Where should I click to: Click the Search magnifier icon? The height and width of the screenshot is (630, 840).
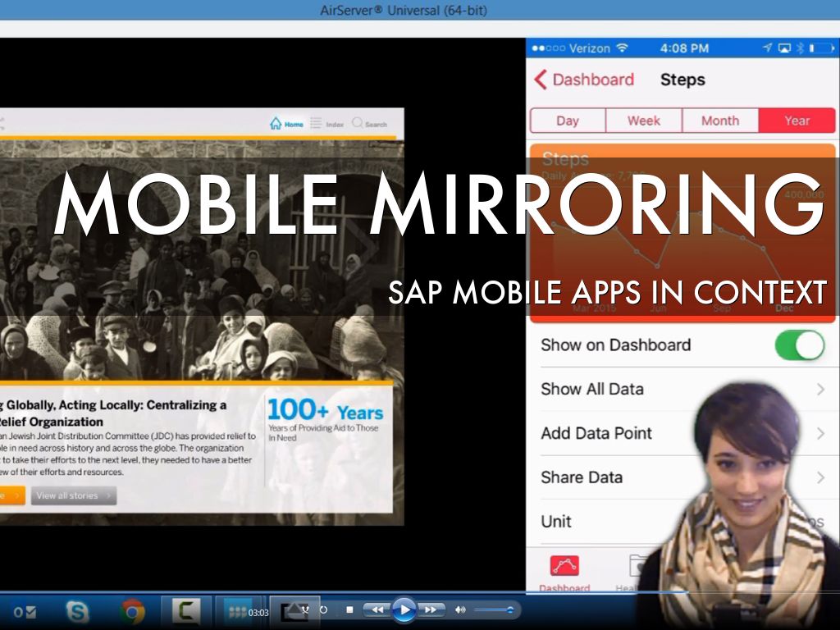tap(358, 123)
